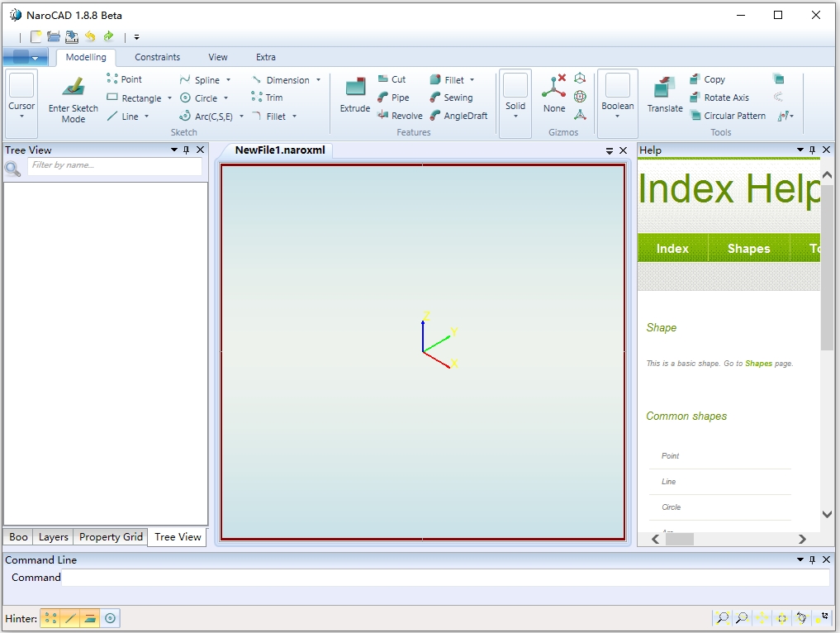This screenshot has width=840, height=633.
Task: Choose the Dimension tool
Action: (282, 80)
